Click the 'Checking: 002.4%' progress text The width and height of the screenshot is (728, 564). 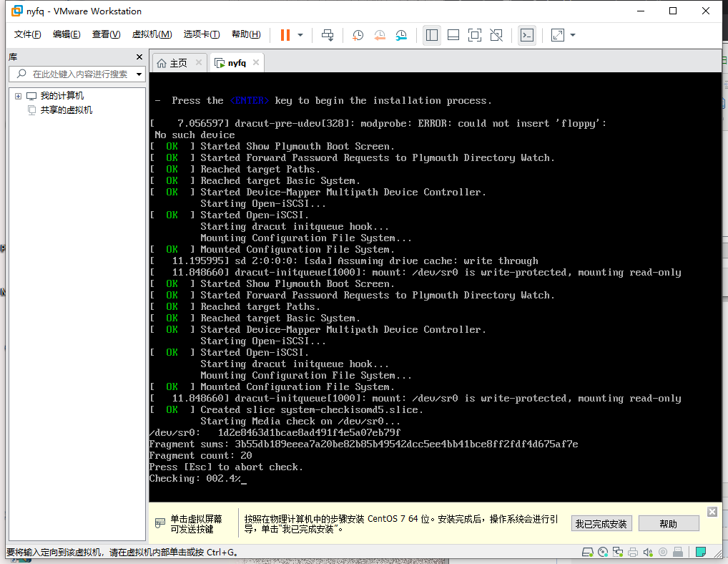pos(195,479)
